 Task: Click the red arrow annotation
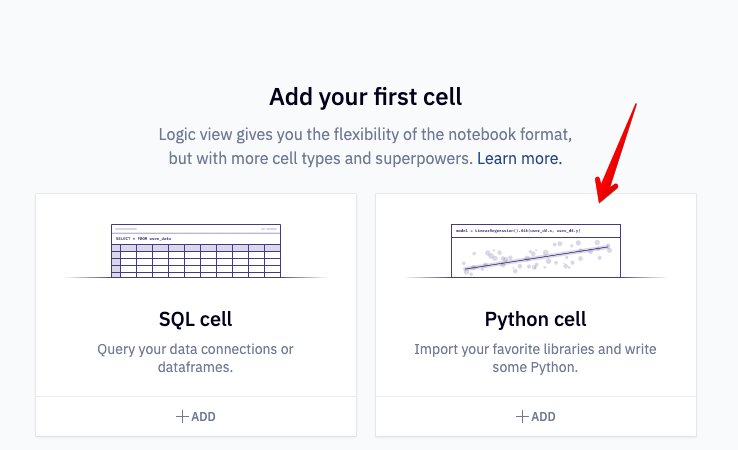coord(615,154)
